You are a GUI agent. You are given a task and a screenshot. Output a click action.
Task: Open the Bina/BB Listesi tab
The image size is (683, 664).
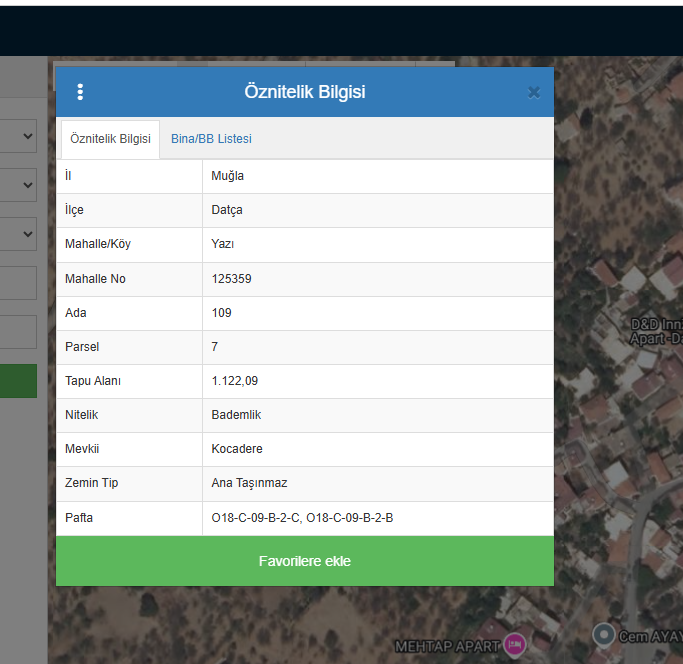coord(211,139)
